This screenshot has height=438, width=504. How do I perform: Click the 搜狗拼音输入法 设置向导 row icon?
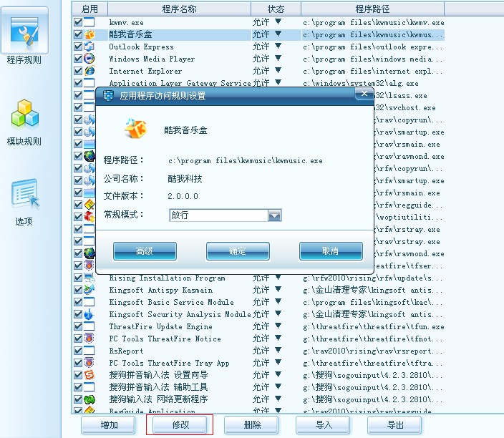pyautogui.click(x=89, y=375)
